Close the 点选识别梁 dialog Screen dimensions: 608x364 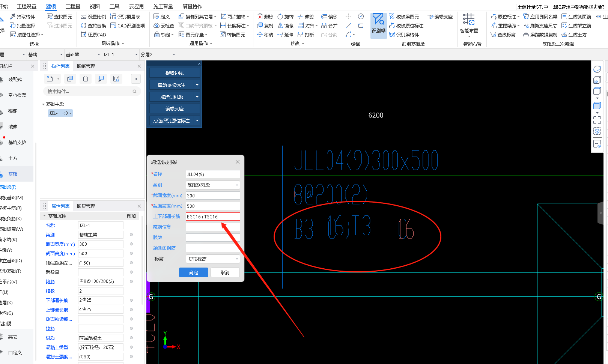pos(238,162)
